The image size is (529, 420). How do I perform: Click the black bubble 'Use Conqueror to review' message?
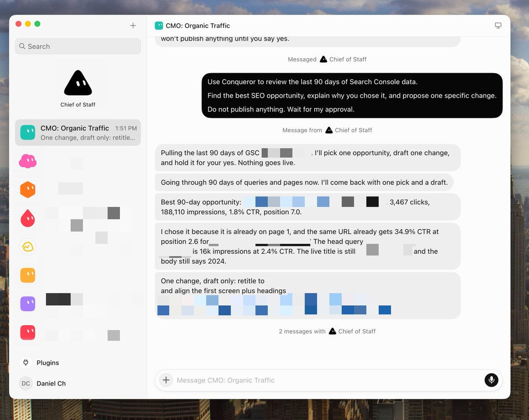352,96
